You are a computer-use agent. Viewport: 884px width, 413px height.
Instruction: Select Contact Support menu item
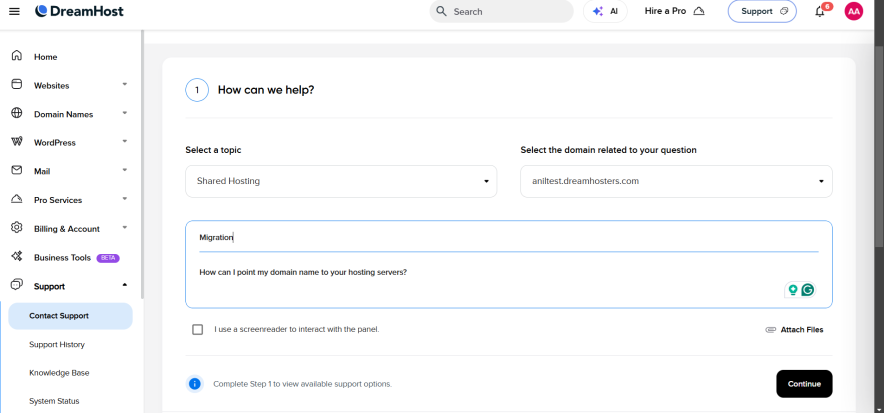(70, 316)
